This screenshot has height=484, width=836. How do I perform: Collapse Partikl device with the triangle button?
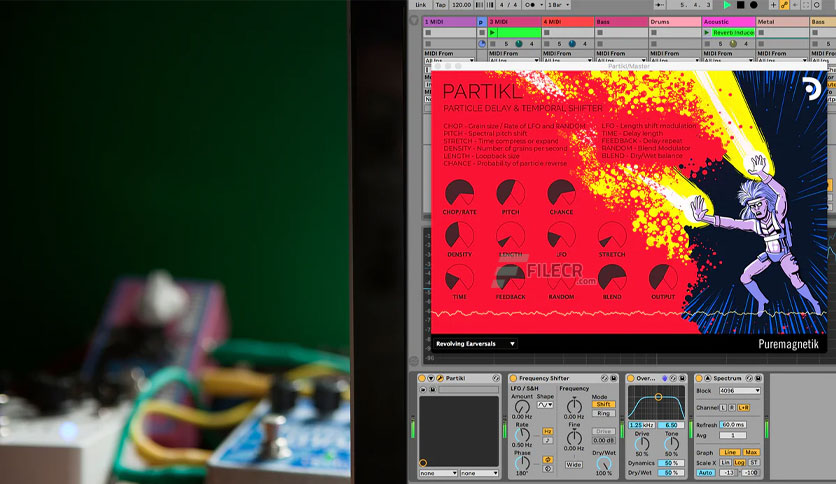click(431, 378)
